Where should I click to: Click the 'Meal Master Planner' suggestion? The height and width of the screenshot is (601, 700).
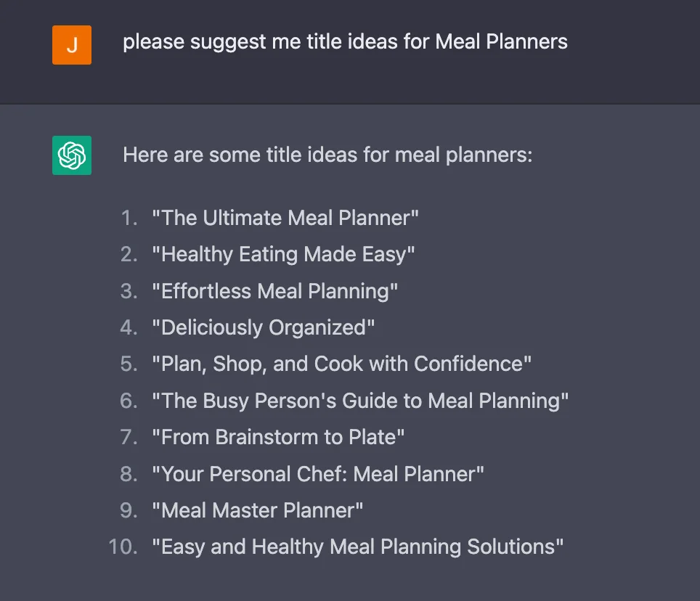257,510
